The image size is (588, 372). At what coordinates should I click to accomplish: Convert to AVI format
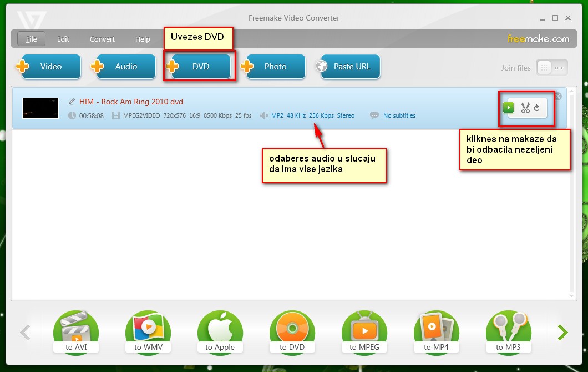76,332
